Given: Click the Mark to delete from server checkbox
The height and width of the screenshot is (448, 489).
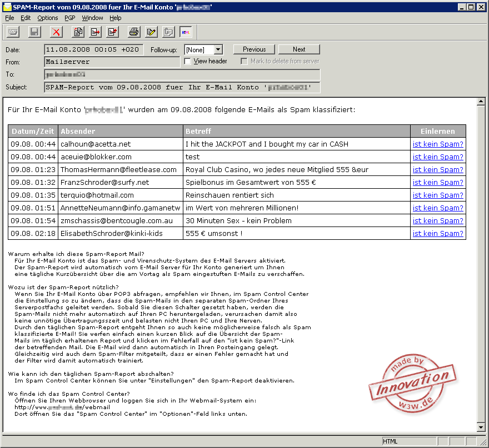Looking at the screenshot, I should [x=244, y=61].
